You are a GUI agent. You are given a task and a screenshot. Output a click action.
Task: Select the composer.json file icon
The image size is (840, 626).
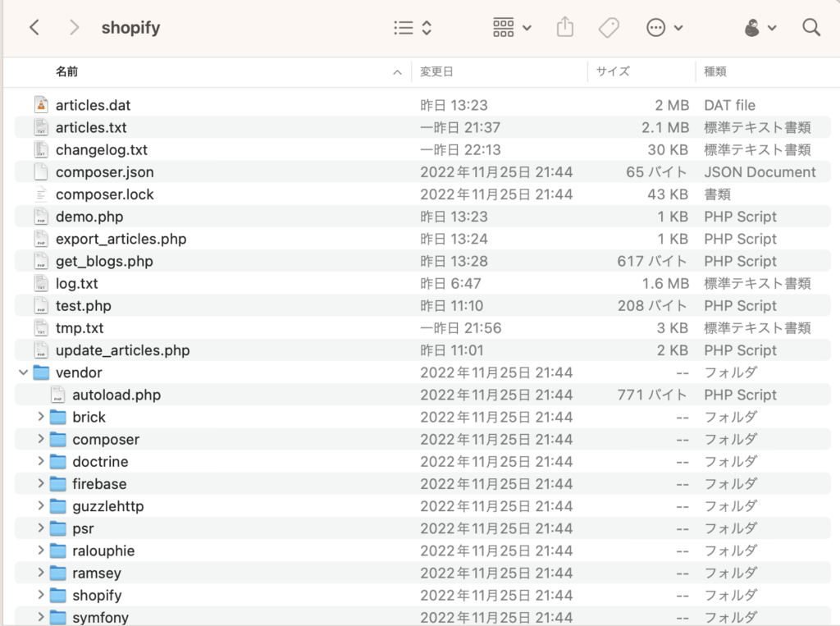41,171
